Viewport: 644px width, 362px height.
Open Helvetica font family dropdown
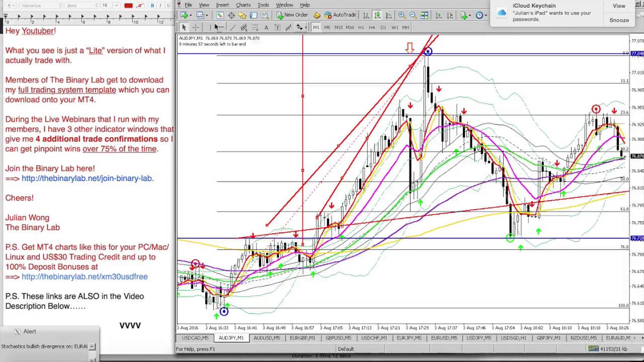point(41,6)
